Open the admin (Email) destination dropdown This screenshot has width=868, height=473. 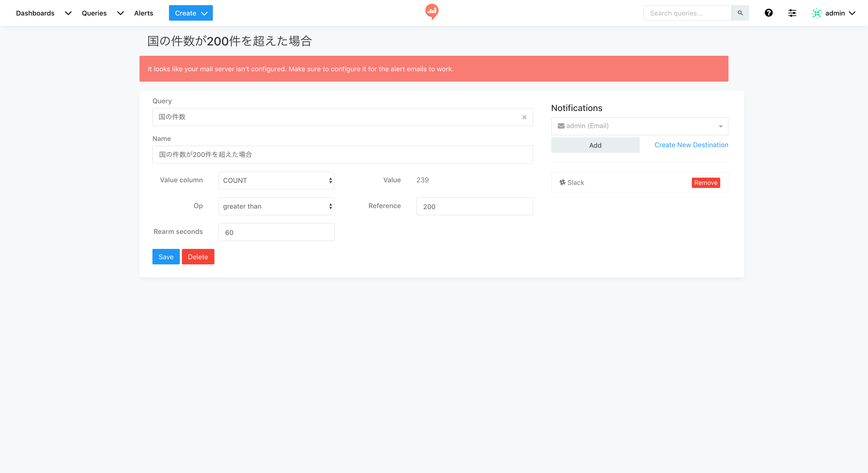point(639,126)
